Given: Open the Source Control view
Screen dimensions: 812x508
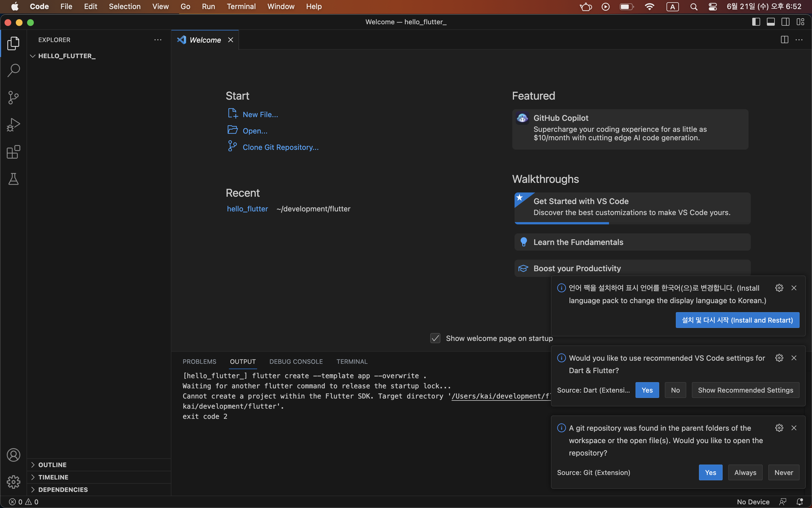Looking at the screenshot, I should tap(14, 98).
